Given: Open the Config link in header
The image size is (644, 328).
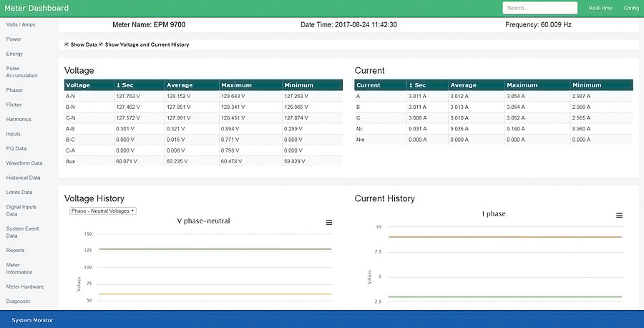Looking at the screenshot, I should coord(631,8).
